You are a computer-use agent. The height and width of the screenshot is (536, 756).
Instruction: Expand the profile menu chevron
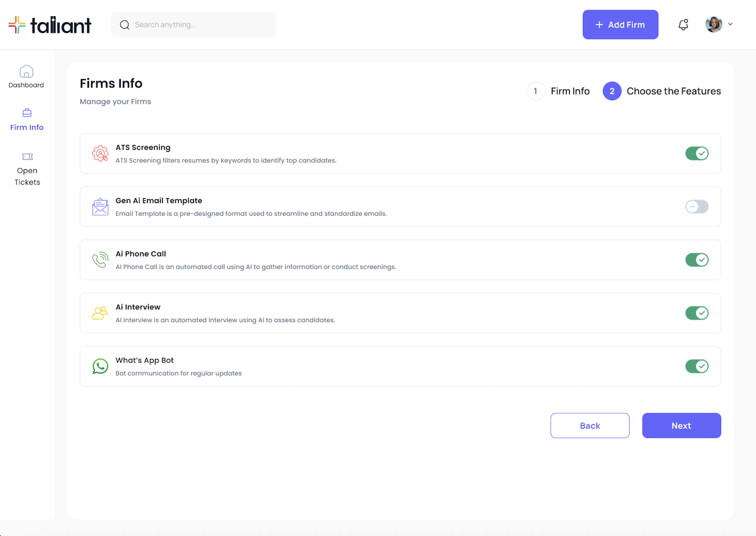coord(730,24)
